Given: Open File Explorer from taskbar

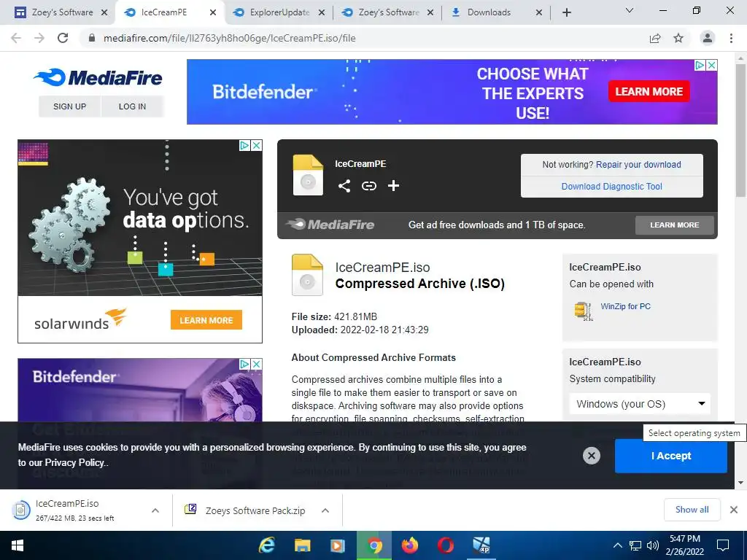Looking at the screenshot, I should (x=302, y=545).
